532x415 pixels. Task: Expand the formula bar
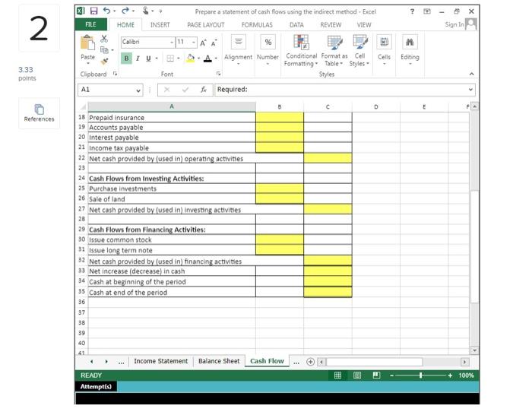(x=470, y=90)
